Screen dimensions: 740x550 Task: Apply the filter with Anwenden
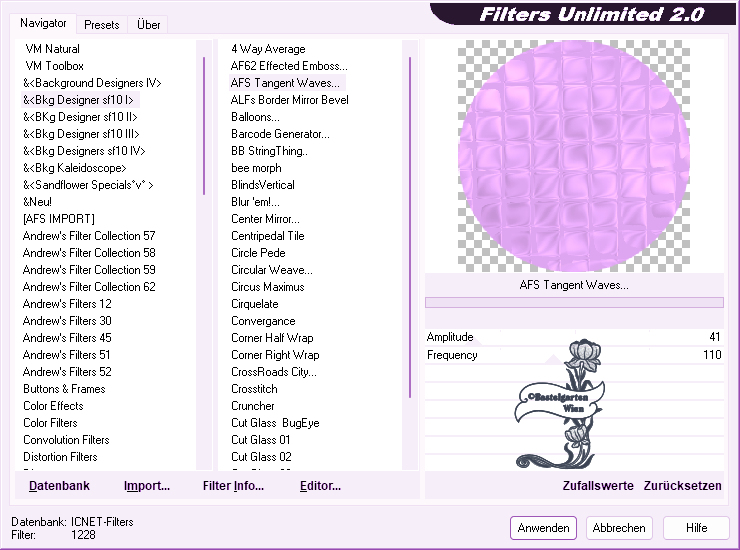(x=543, y=527)
